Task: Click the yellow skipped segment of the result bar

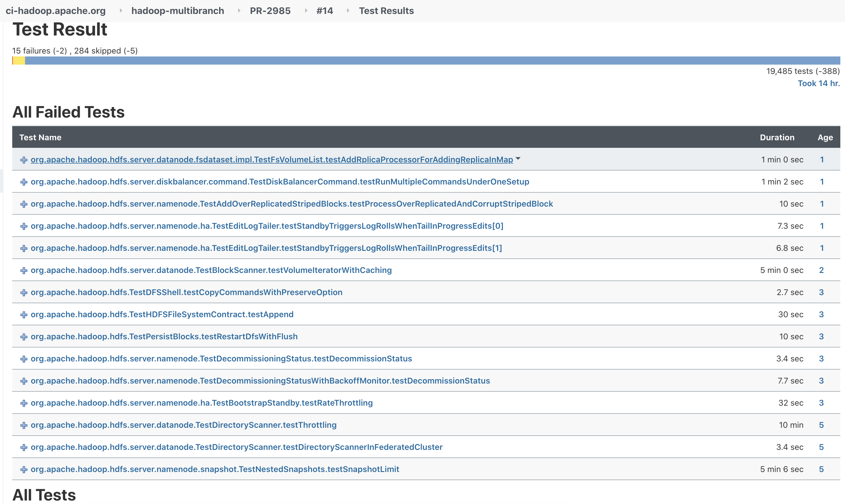Action: 19,61
